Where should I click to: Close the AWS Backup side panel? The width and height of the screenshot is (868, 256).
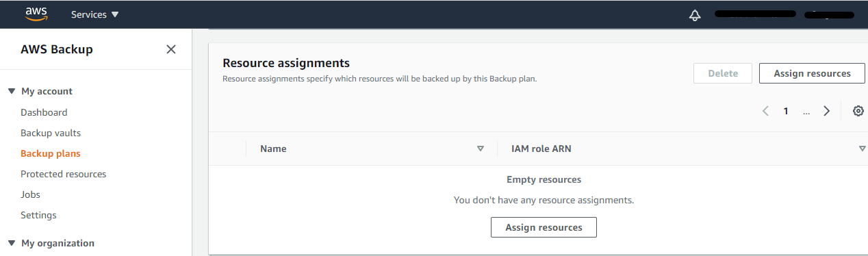click(x=171, y=49)
